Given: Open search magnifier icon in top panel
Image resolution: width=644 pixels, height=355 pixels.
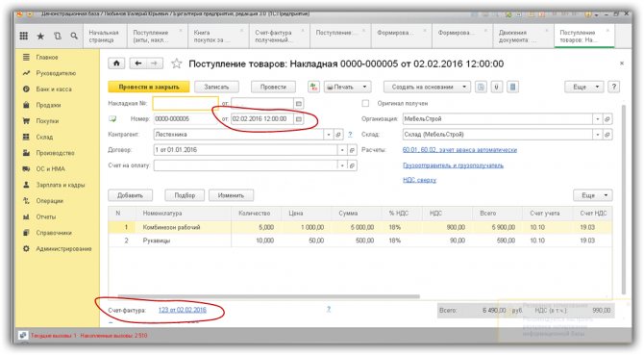Looking at the screenshot, I should [74, 37].
